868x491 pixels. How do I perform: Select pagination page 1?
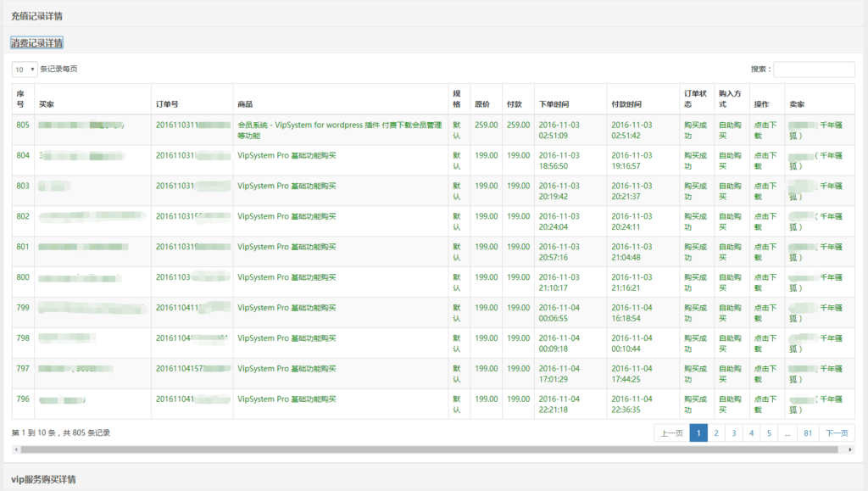698,432
